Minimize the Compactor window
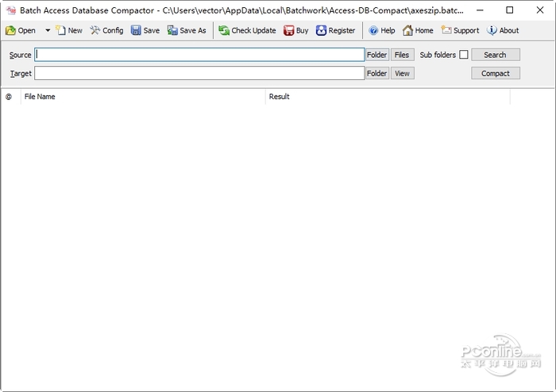Viewport: 556px width, 392px height. 480,10
